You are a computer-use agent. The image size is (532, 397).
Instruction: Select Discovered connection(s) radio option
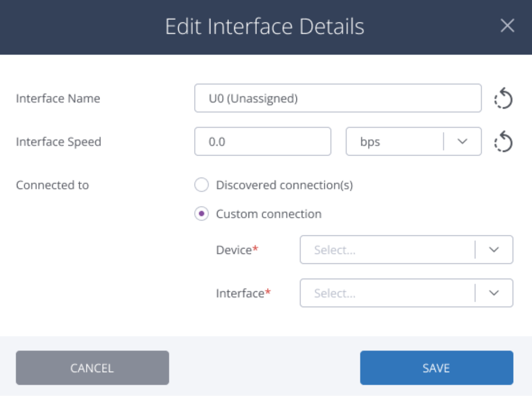[x=202, y=185]
